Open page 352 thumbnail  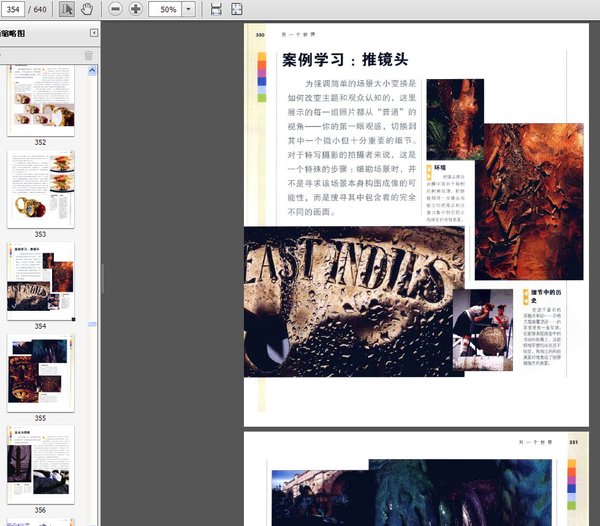click(x=40, y=101)
